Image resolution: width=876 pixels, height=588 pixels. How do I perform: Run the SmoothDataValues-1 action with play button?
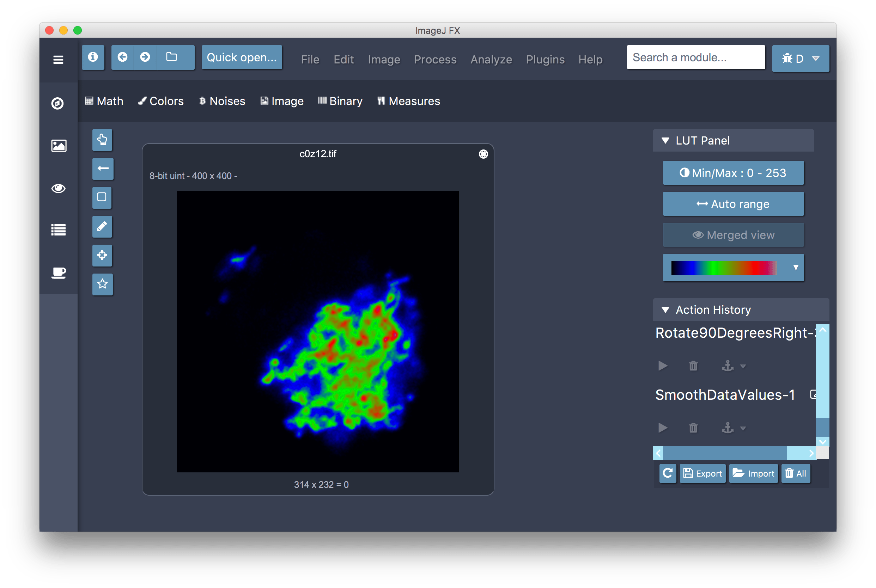[x=663, y=428]
